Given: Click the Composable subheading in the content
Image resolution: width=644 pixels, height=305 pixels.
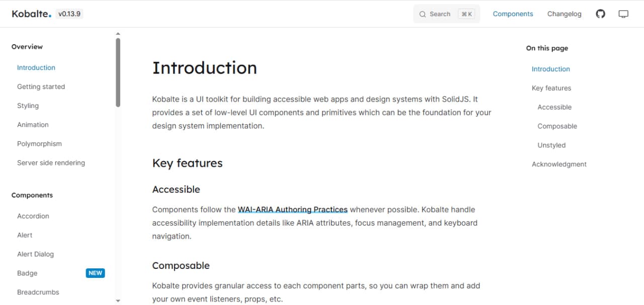Looking at the screenshot, I should (181, 266).
